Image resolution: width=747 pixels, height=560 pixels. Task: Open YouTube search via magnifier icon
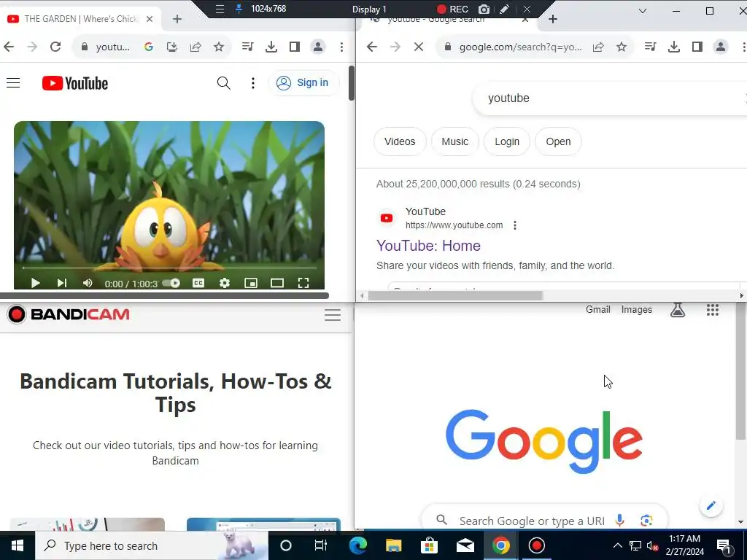pos(223,83)
